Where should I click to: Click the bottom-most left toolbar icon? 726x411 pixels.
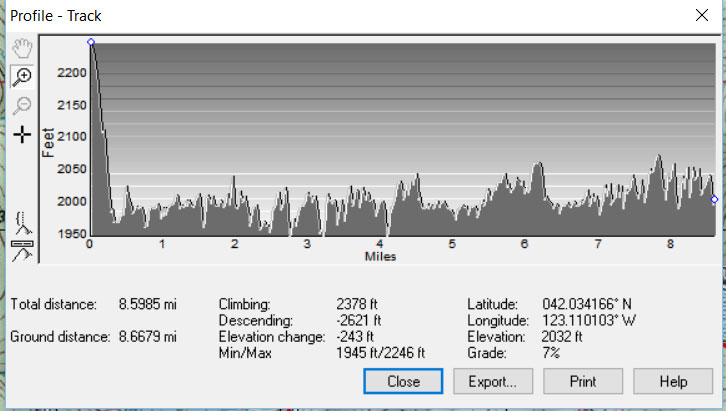[x=21, y=250]
